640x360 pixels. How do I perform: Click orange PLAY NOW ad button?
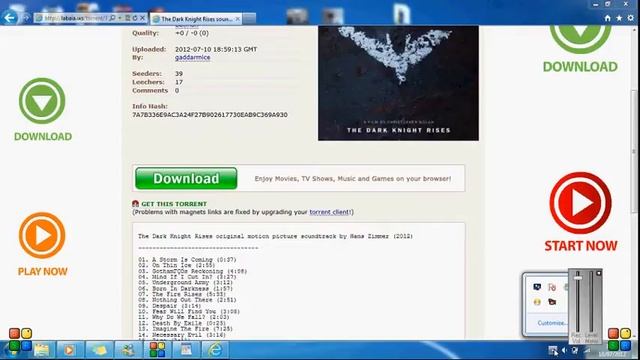(42, 244)
